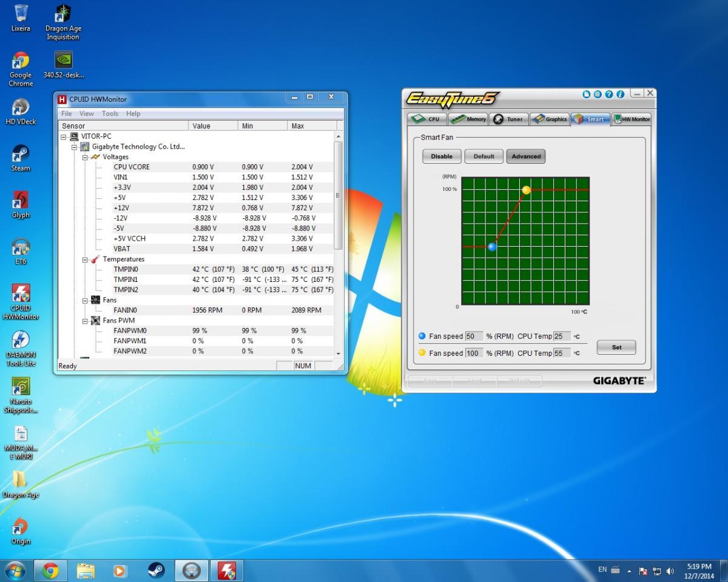Viewport: 728px width, 582px height.
Task: Click the yellow CPU Temp field showing 55
Action: pyautogui.click(x=562, y=353)
